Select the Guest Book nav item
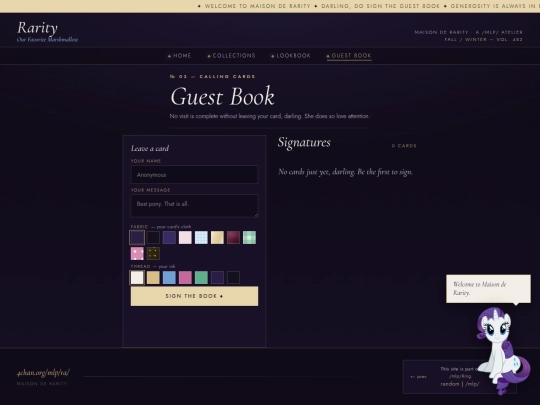The width and height of the screenshot is (540, 405). click(349, 56)
